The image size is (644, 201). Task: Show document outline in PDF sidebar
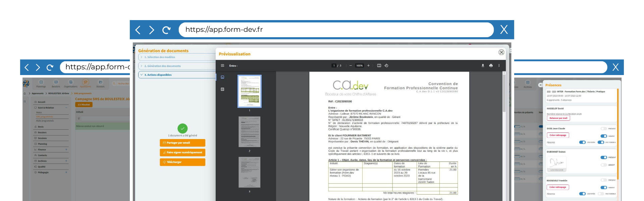222,89
